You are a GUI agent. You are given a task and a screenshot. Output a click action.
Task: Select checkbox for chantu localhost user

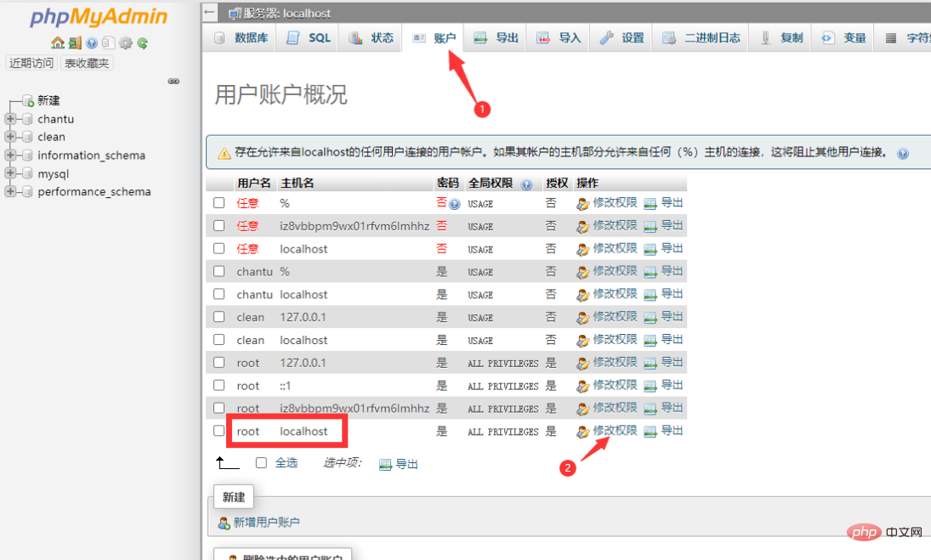[x=219, y=294]
